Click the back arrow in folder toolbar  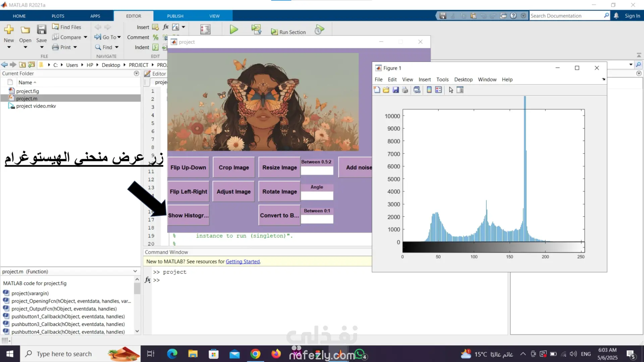click(x=4, y=65)
